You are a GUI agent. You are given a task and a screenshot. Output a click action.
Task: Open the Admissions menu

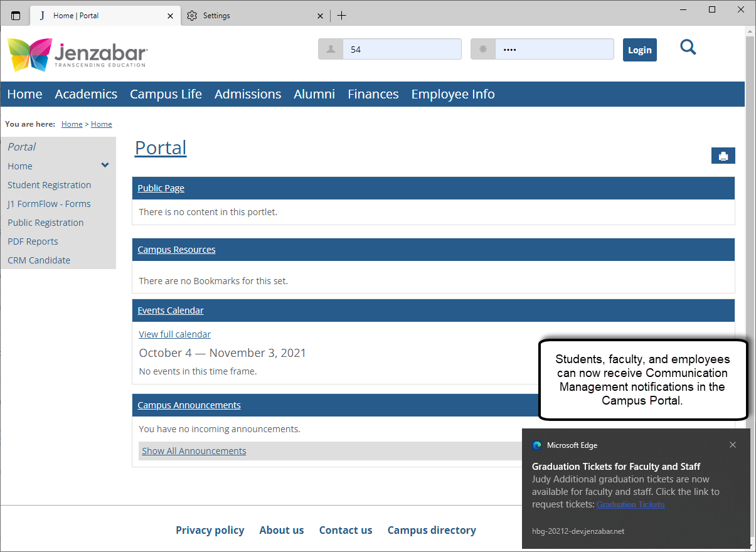[248, 94]
